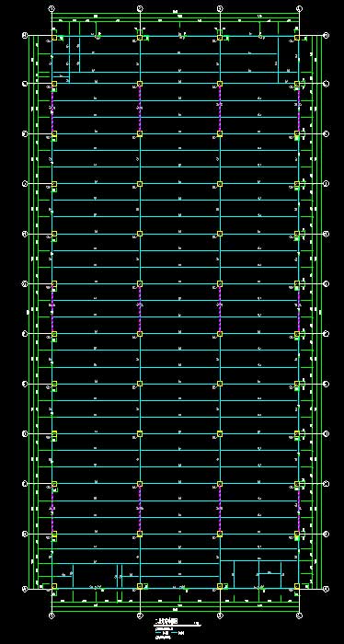The width and height of the screenshot is (344, 644).
Task: Select the lowest magenta brace on the second column line
Action: tap(140, 509)
